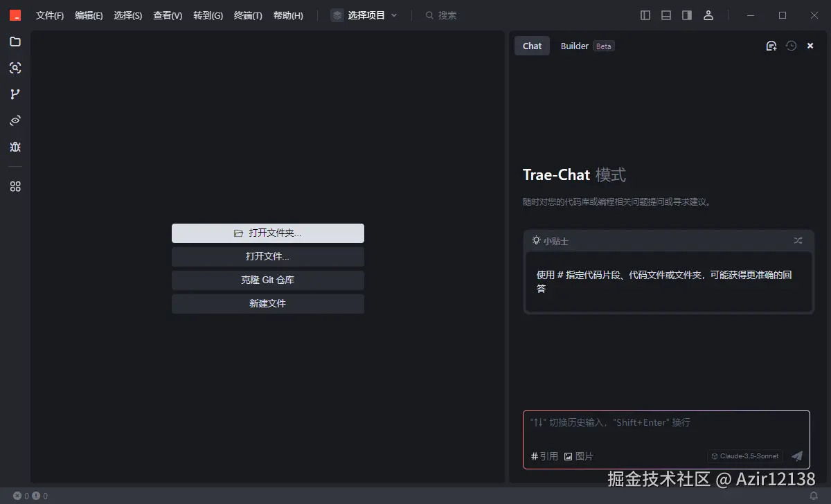The image size is (831, 504).
Task: Click the Trae-Chat 模式 heading
Action: 574,175
